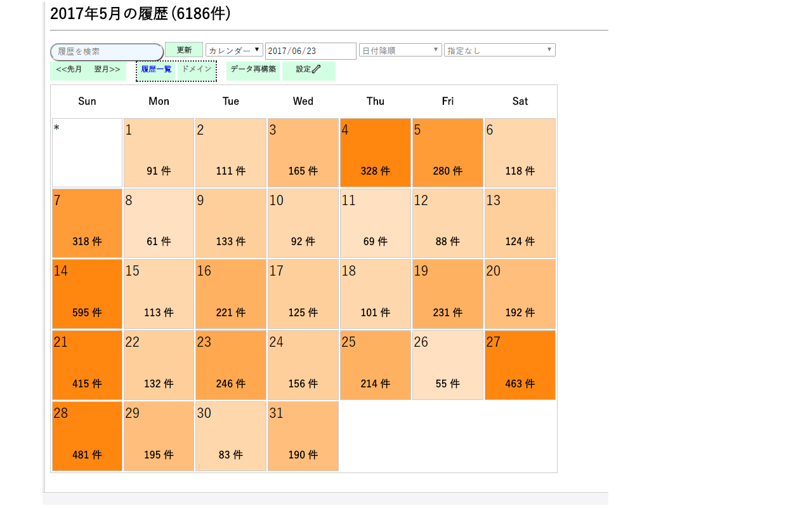812x508 pixels.
Task: Open May 18 cell with 101 件
Action: 376,294
